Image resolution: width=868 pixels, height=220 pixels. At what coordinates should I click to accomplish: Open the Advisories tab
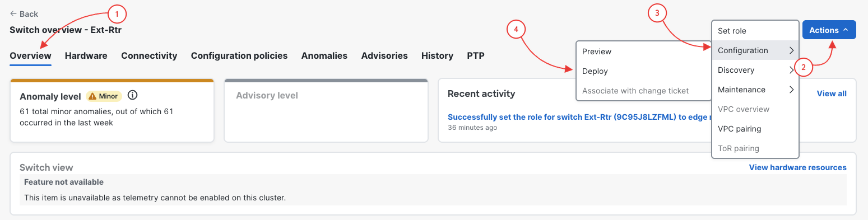pos(384,55)
